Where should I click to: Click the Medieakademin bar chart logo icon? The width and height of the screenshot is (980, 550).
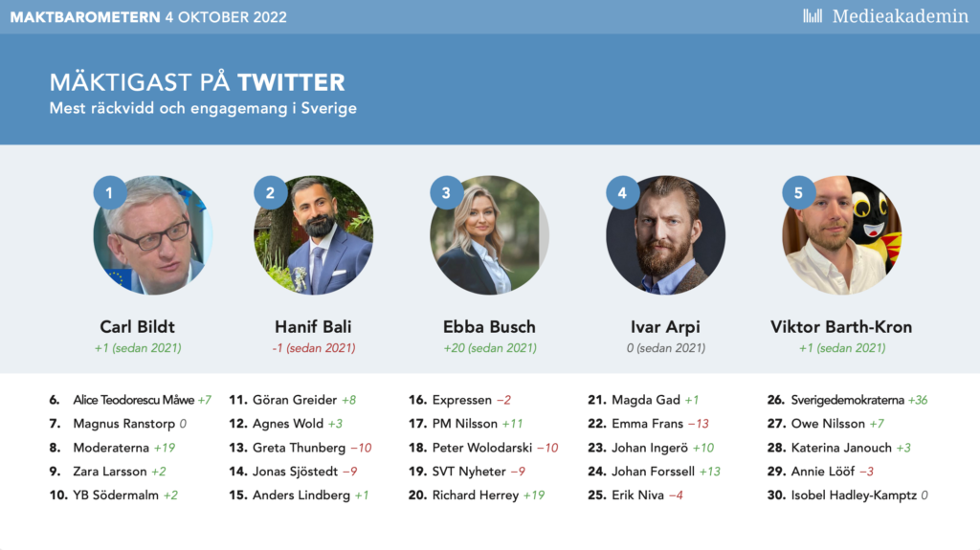click(x=813, y=16)
